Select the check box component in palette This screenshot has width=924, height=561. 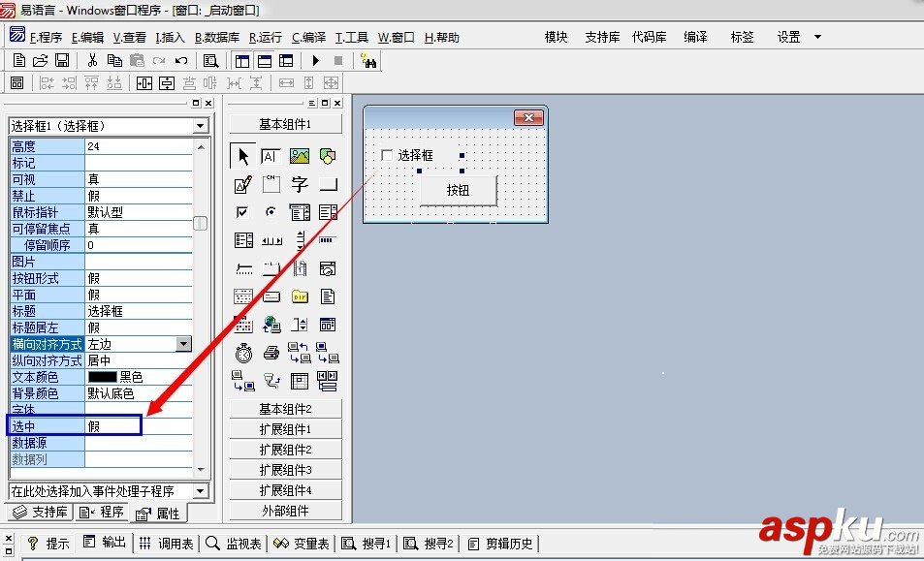[242, 212]
